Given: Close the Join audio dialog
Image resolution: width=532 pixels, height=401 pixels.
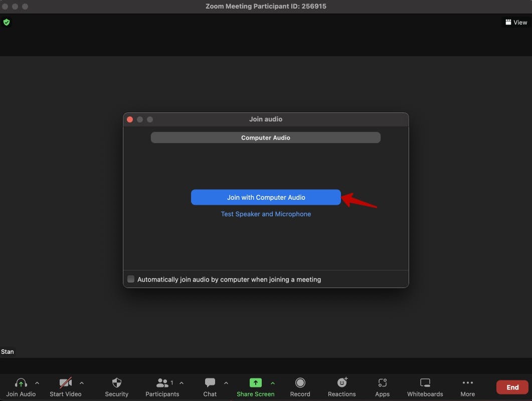Looking at the screenshot, I should coord(130,119).
